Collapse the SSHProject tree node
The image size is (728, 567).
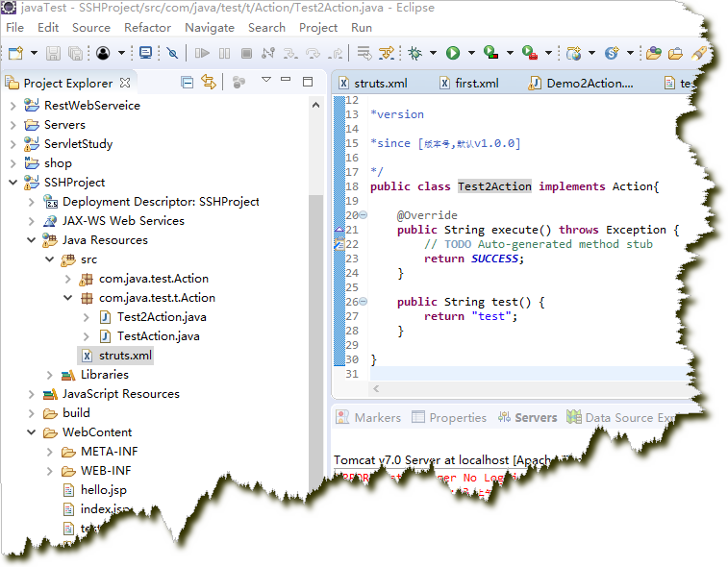pos(13,183)
